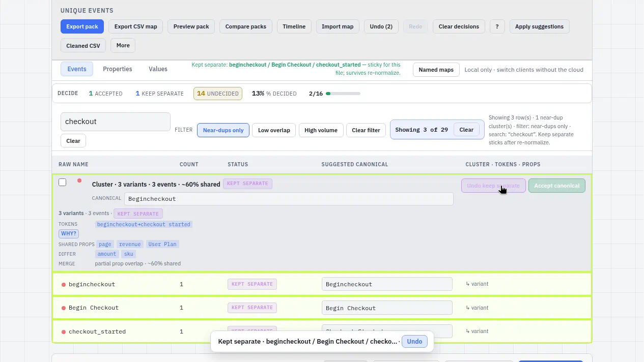Image resolution: width=644 pixels, height=362 pixels.
Task: Click the WHY? badge
Action: point(69,234)
